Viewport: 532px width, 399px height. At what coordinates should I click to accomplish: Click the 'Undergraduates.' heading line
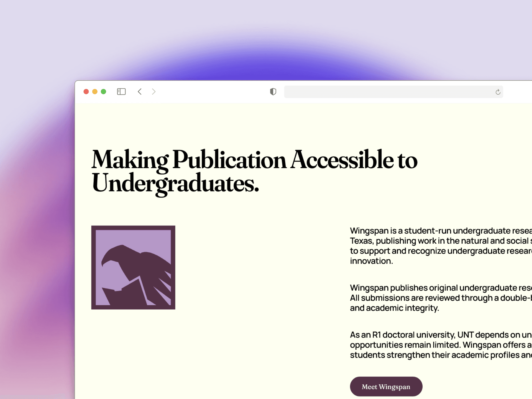click(175, 183)
